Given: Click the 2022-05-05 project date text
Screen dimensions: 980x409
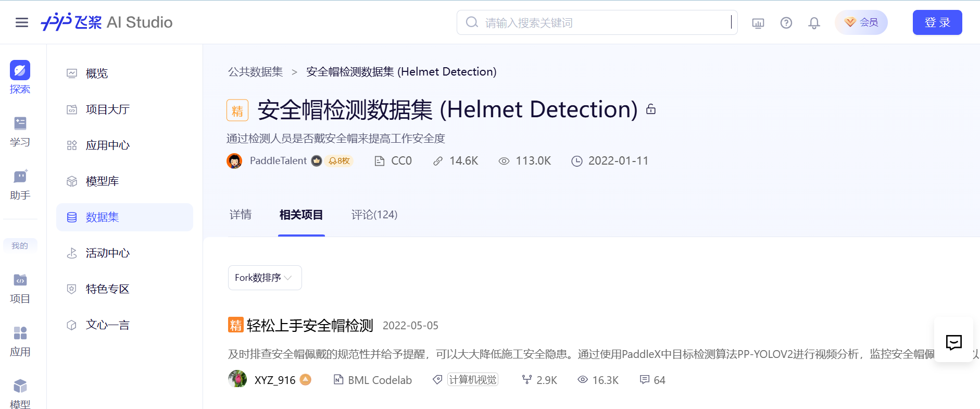Looking at the screenshot, I should pos(410,326).
